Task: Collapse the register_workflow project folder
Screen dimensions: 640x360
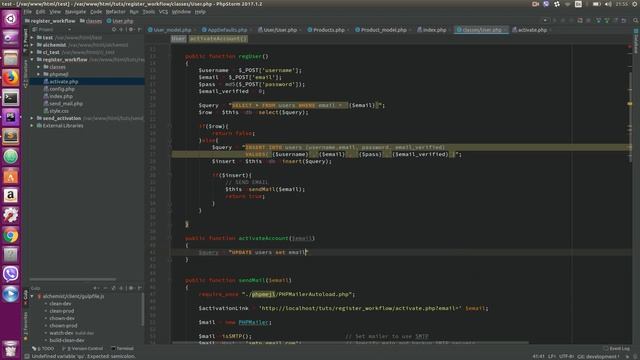Action: 32,60
